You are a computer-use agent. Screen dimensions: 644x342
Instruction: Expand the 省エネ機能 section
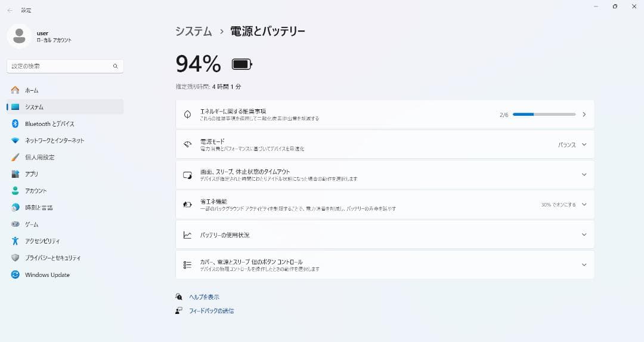584,204
